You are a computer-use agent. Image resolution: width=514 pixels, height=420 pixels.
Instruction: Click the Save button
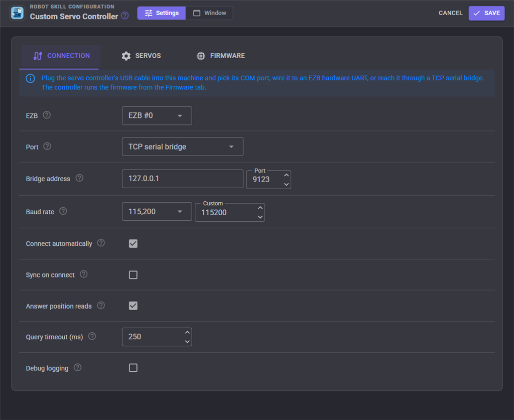pos(486,13)
